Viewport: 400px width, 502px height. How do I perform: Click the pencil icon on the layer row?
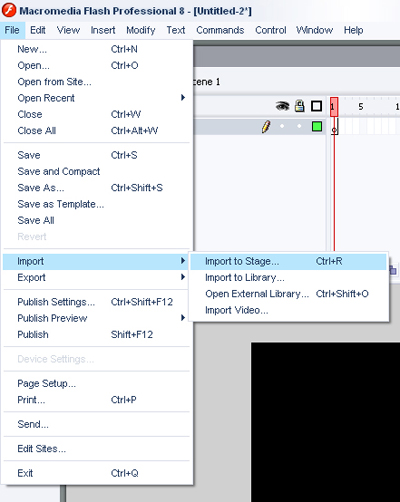[266, 127]
